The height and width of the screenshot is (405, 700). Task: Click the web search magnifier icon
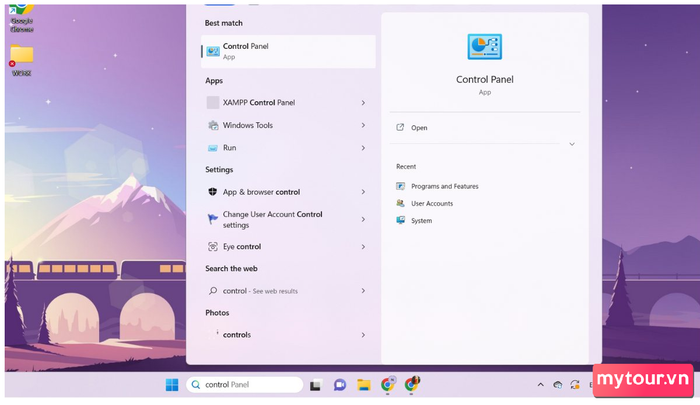(213, 291)
